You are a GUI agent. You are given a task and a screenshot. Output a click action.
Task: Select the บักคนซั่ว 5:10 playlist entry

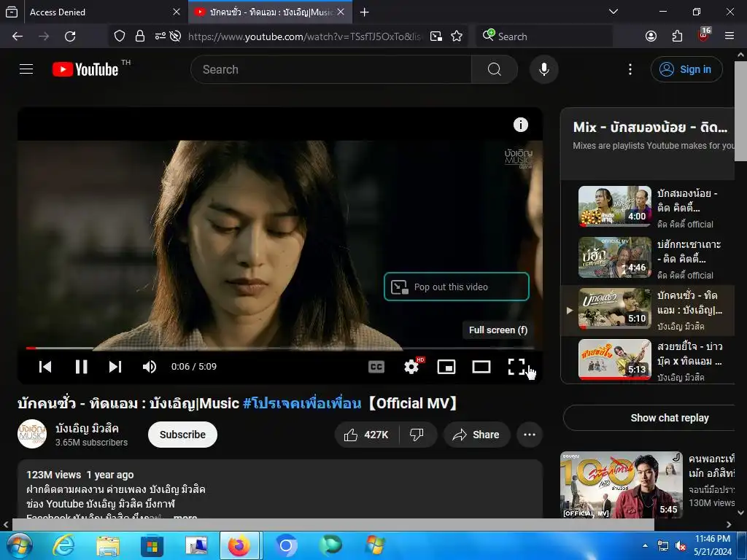coord(648,311)
